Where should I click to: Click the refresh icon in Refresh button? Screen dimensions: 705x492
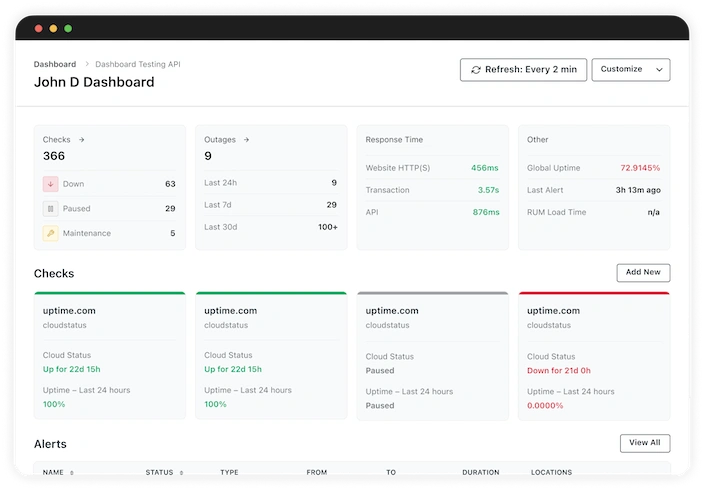(x=475, y=70)
